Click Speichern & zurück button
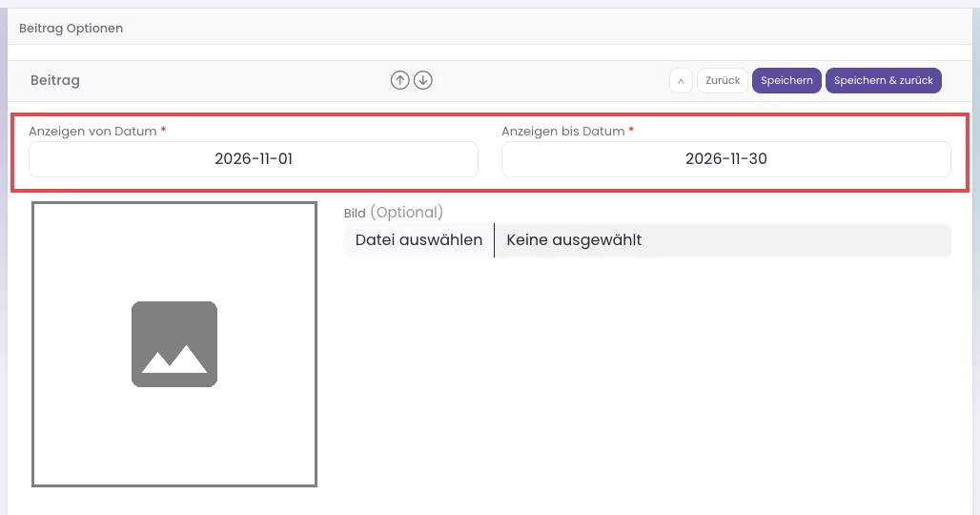Screen dimensions: 980x515 [883, 81]
